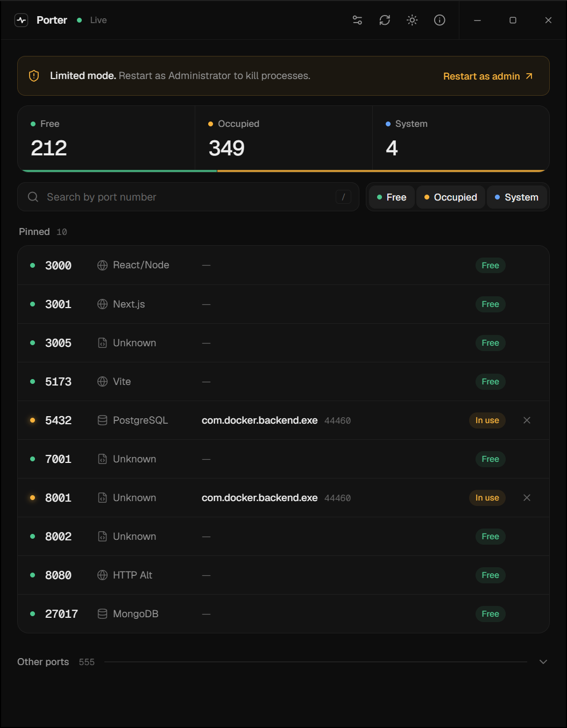
Task: Click the globe icon beside React/Node
Action: (102, 265)
